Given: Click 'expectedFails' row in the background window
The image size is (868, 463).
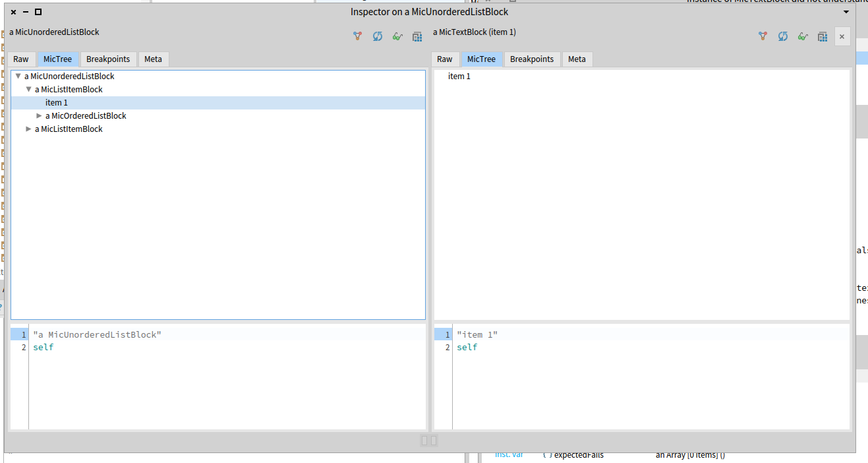Looking at the screenshot, I should tap(579, 455).
